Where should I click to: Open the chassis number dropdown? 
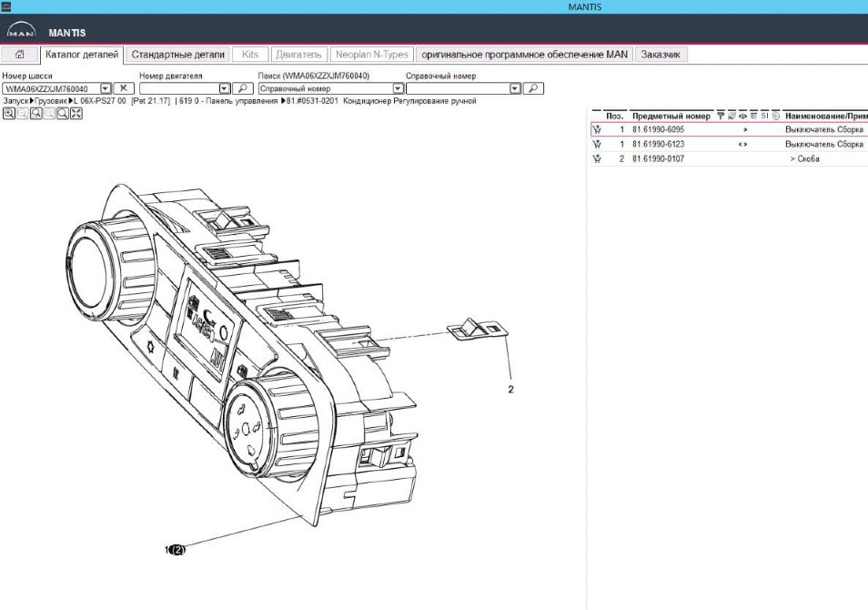[x=105, y=88]
